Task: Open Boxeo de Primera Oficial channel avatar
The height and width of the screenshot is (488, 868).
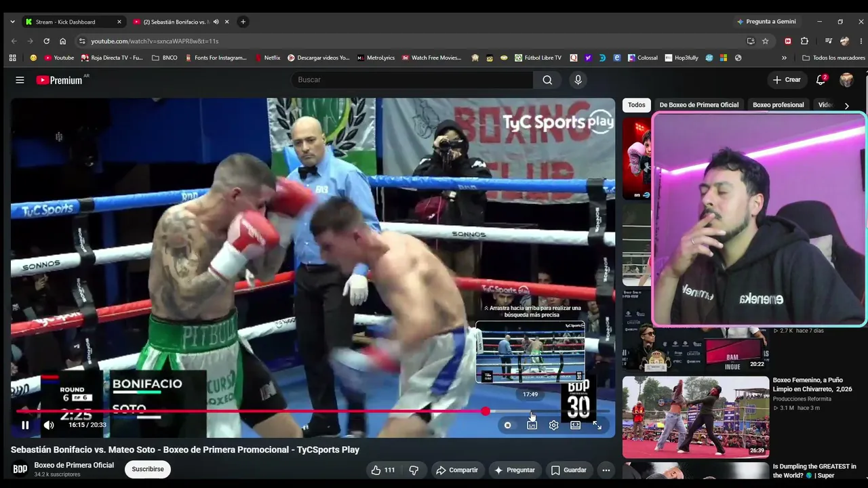Action: [x=20, y=469]
